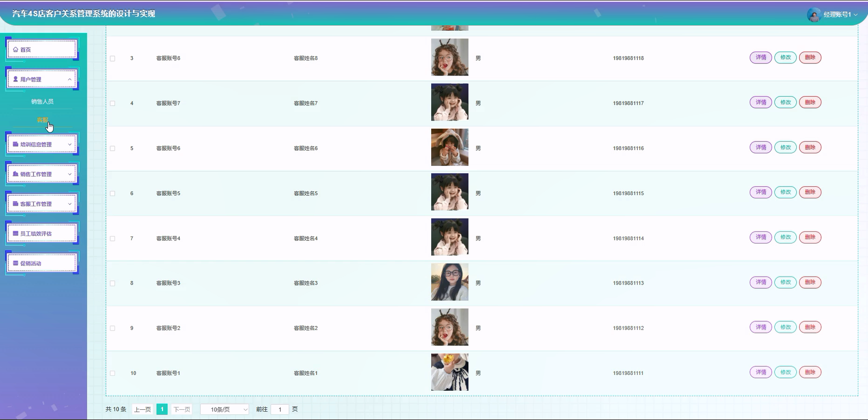Viewport: 868px width, 420px height.
Task: View 详情 for 客服账号8
Action: (x=761, y=57)
